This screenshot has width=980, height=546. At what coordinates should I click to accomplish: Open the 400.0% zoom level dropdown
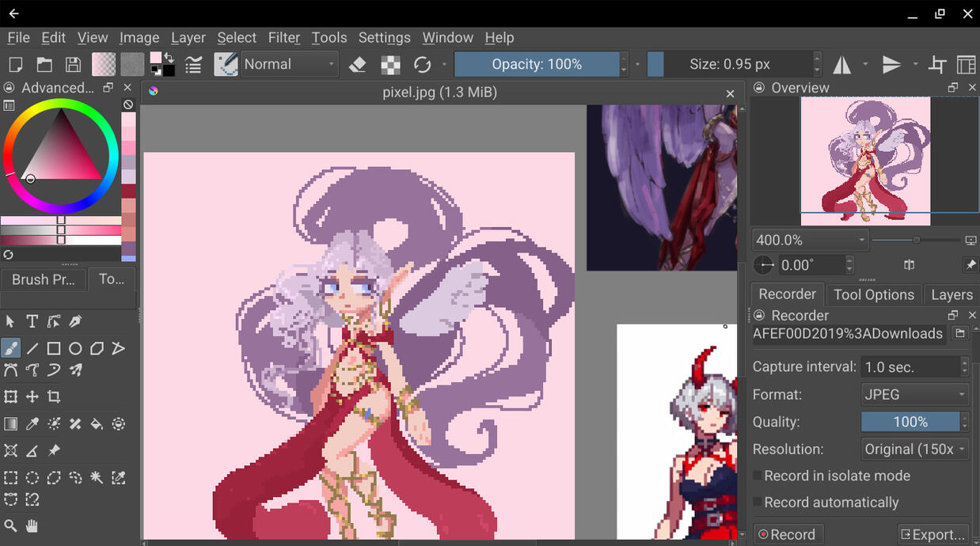[810, 240]
